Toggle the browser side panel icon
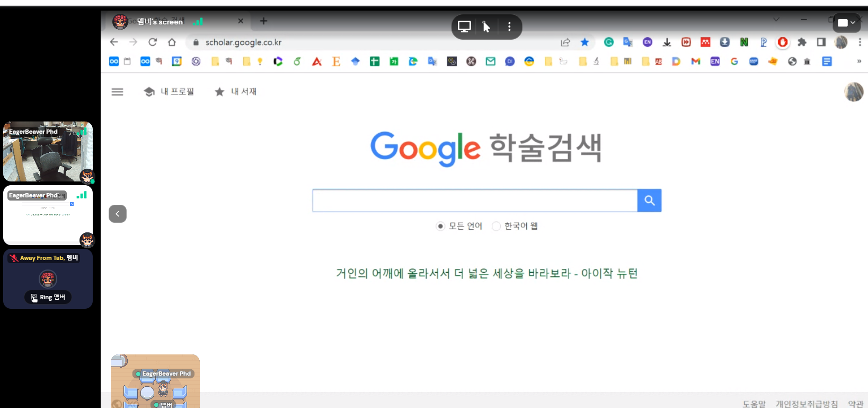Viewport: 868px width, 408px height. point(821,42)
